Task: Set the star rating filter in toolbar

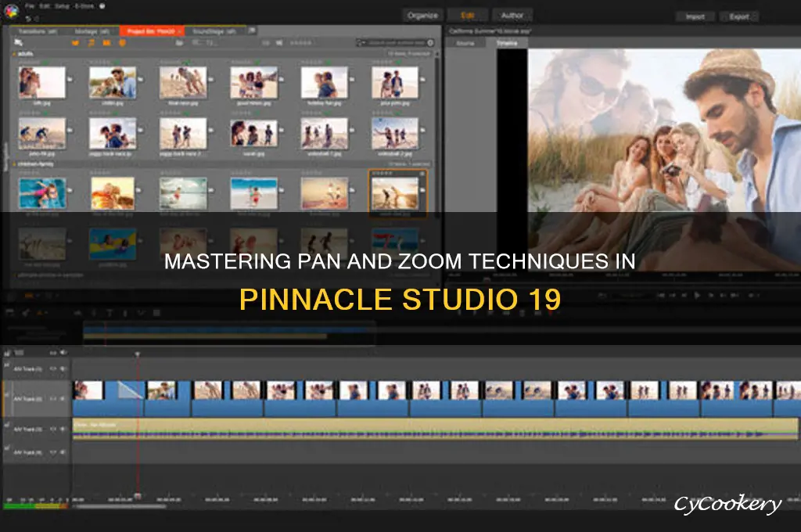Action: (301, 43)
